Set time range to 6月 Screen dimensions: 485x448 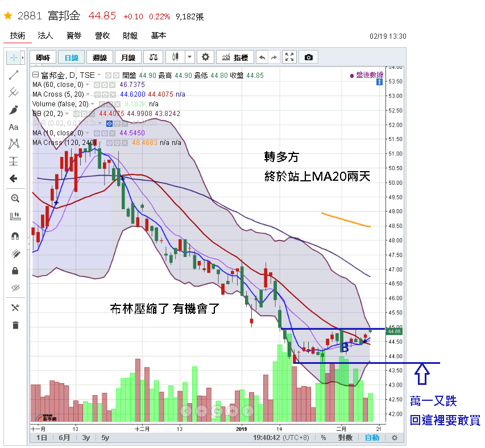64,438
